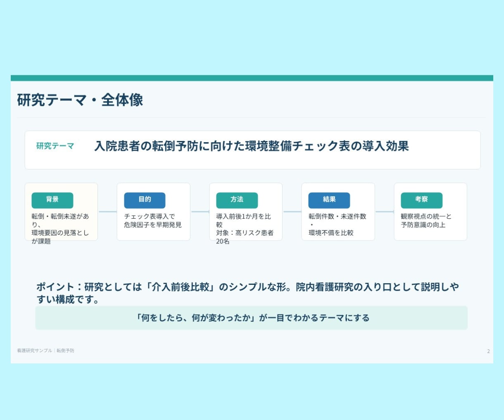
Task: Click the text 転倒・転倒未遂があり、
Action: click(x=60, y=220)
